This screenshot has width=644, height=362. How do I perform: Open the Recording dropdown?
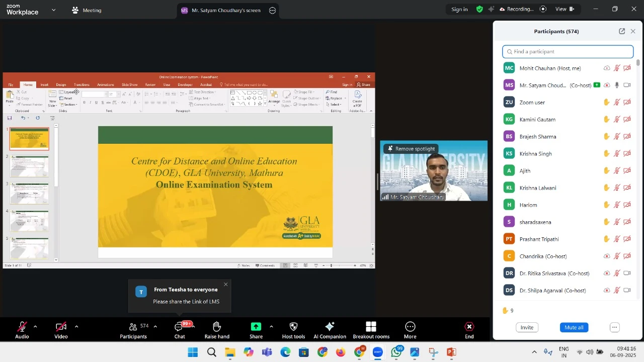point(517,9)
